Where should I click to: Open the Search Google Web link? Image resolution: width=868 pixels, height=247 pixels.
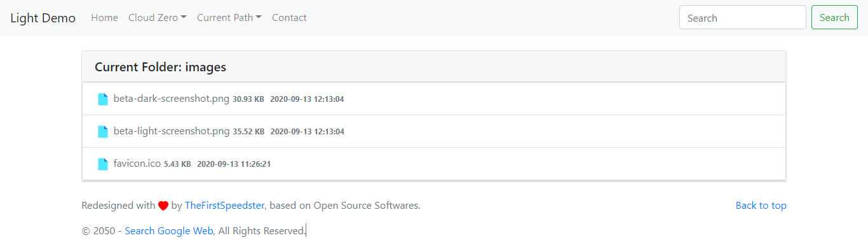(x=169, y=231)
